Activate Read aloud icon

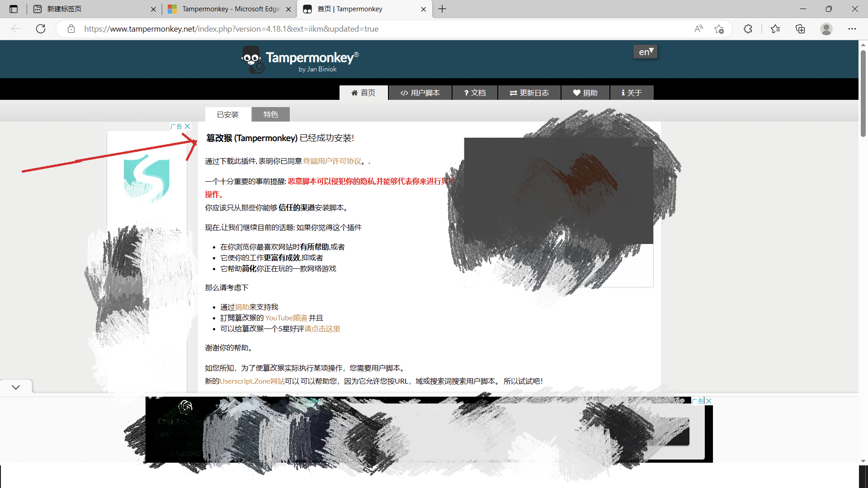(698, 29)
